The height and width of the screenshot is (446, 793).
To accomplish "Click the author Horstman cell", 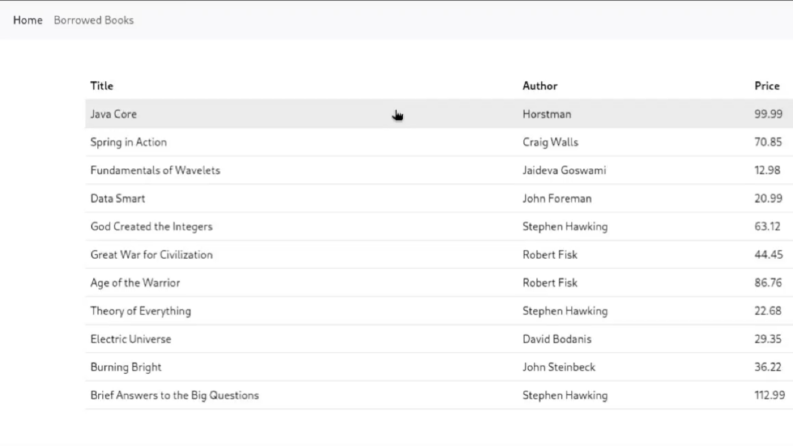I will 547,114.
